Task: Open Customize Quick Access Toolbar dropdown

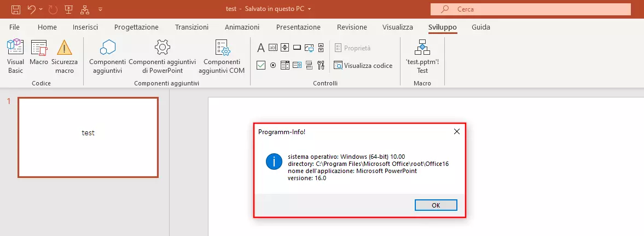Action: [100, 9]
